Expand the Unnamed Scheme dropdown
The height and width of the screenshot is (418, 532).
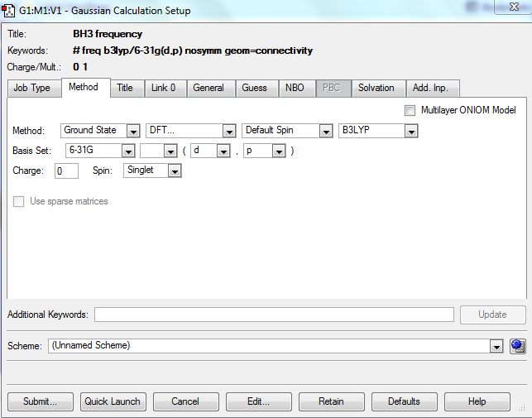pyautogui.click(x=276, y=346)
